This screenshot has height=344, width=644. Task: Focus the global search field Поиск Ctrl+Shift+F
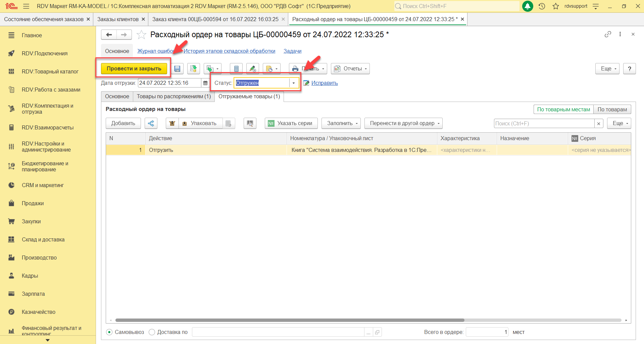pos(456,6)
